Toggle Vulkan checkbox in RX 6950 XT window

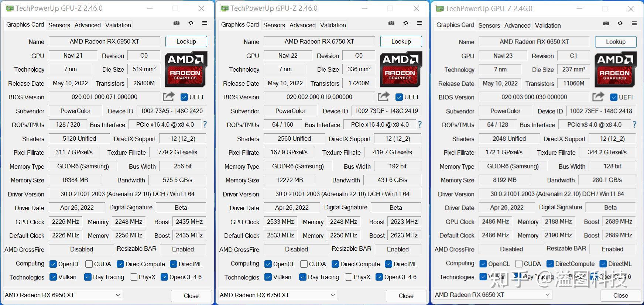point(53,277)
